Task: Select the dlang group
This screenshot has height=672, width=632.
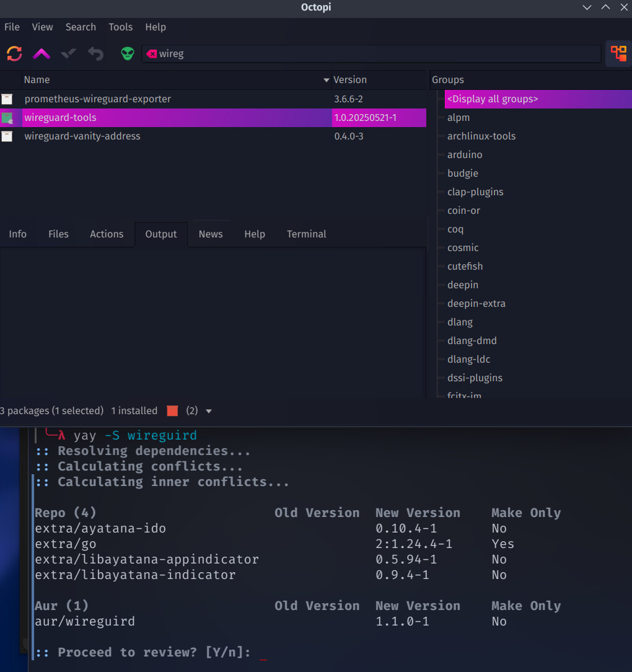Action: pos(460,322)
